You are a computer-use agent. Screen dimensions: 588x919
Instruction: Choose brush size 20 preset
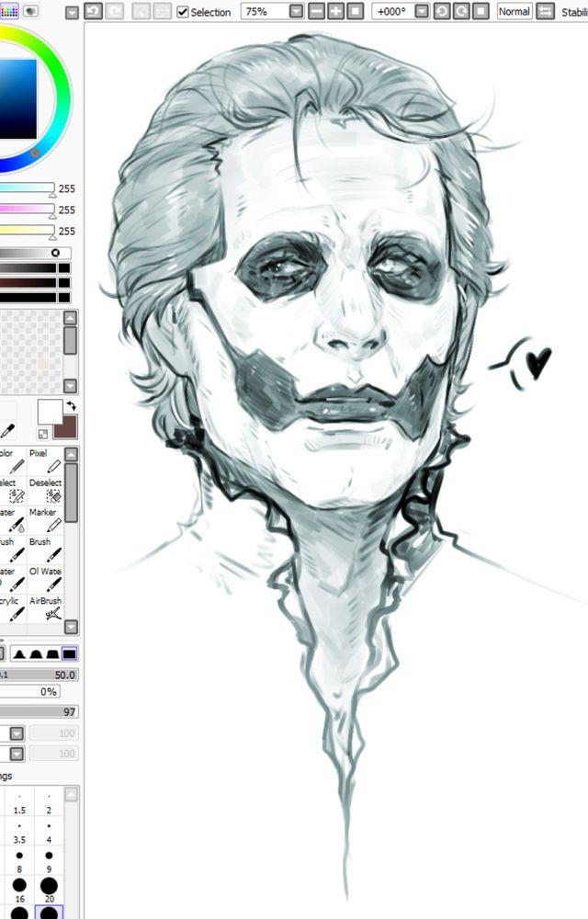coord(49,891)
